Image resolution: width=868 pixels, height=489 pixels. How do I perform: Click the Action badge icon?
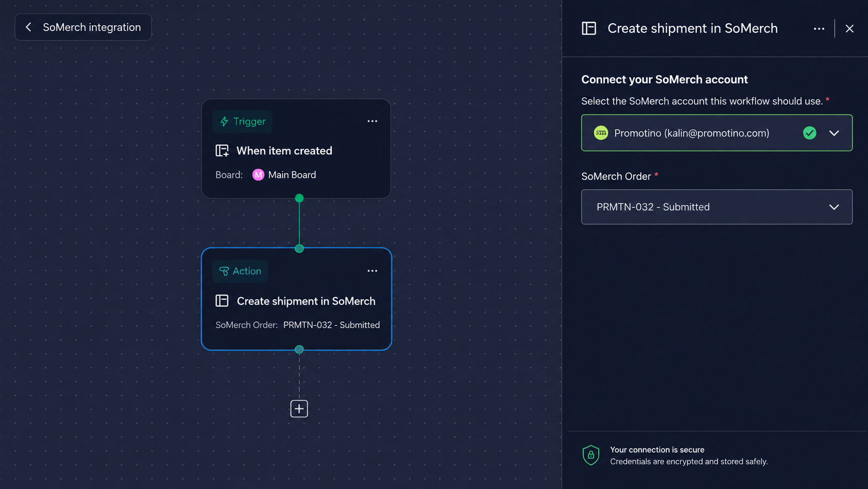[224, 271]
